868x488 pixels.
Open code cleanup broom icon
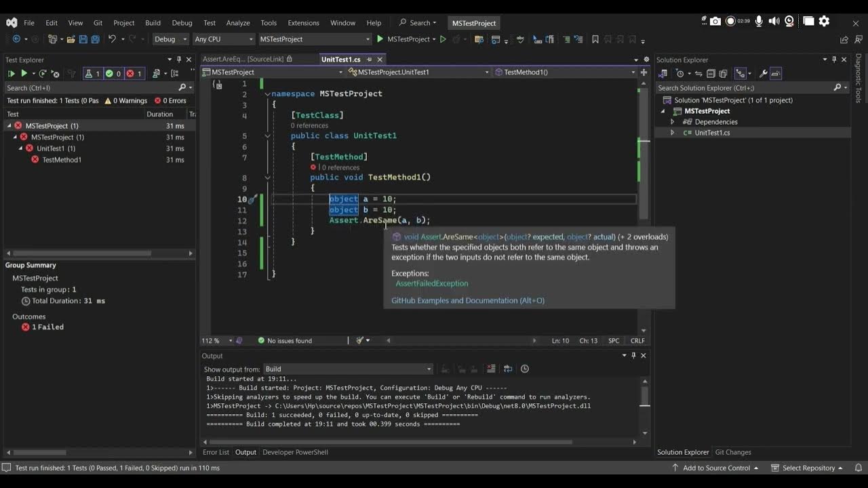pos(361,340)
